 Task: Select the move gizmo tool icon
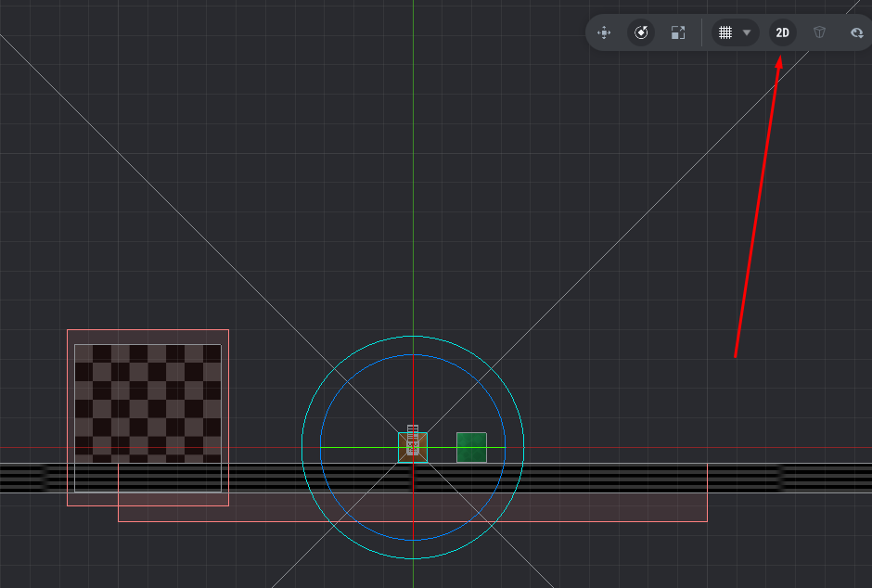coord(604,32)
